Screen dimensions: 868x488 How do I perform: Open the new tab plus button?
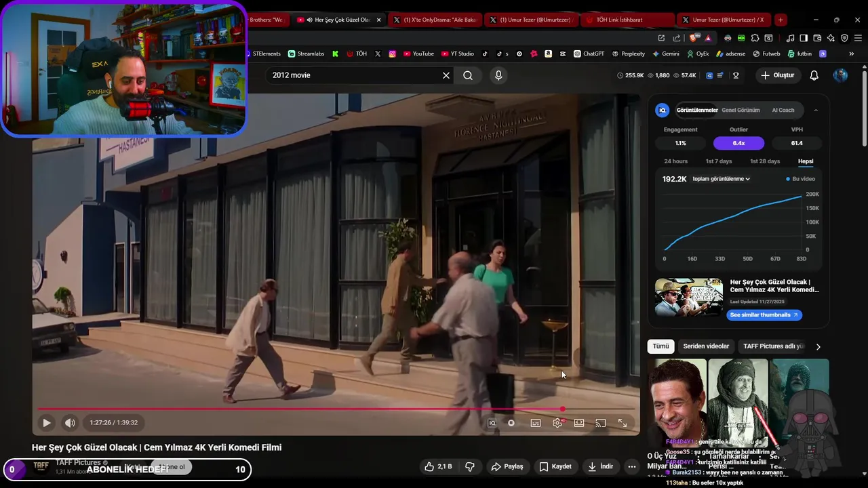click(x=781, y=20)
